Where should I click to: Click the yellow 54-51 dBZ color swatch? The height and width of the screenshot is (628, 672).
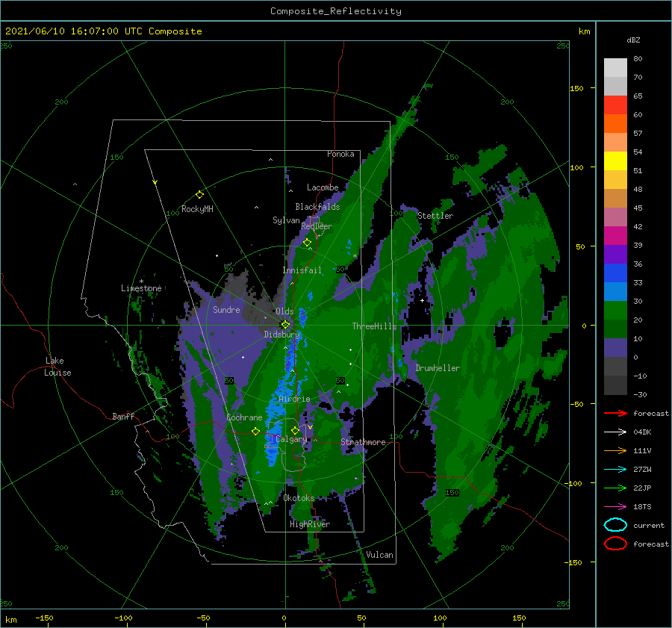[x=615, y=161]
